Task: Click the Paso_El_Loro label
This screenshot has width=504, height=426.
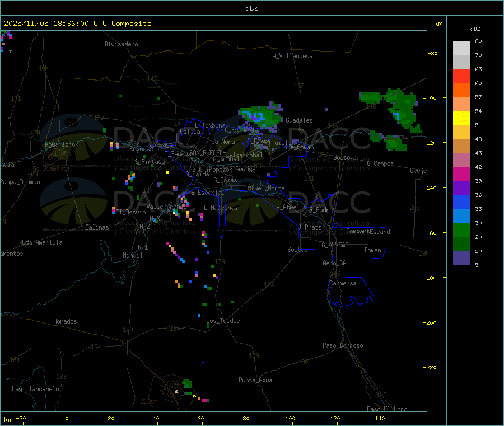Action: (x=387, y=409)
